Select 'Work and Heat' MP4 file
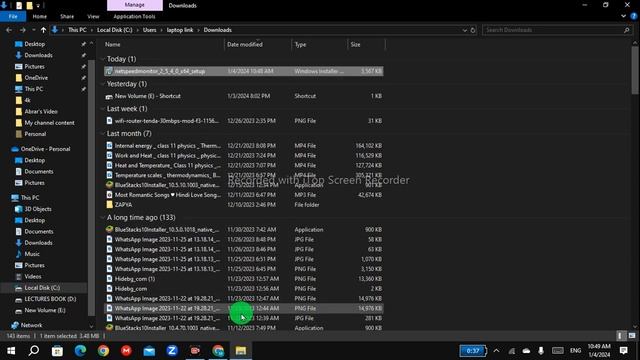This screenshot has height=360, width=640. (244, 156)
